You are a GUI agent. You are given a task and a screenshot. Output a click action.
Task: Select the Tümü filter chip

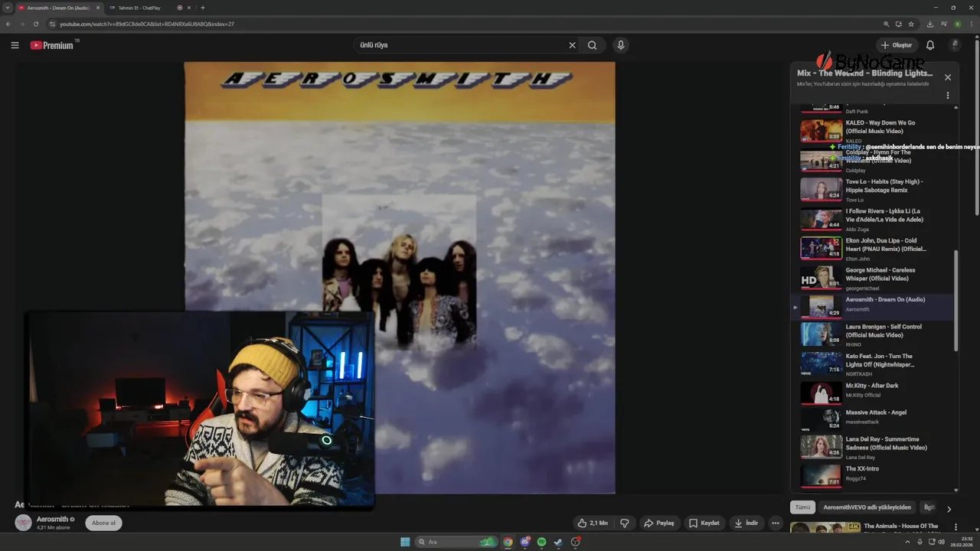point(802,507)
